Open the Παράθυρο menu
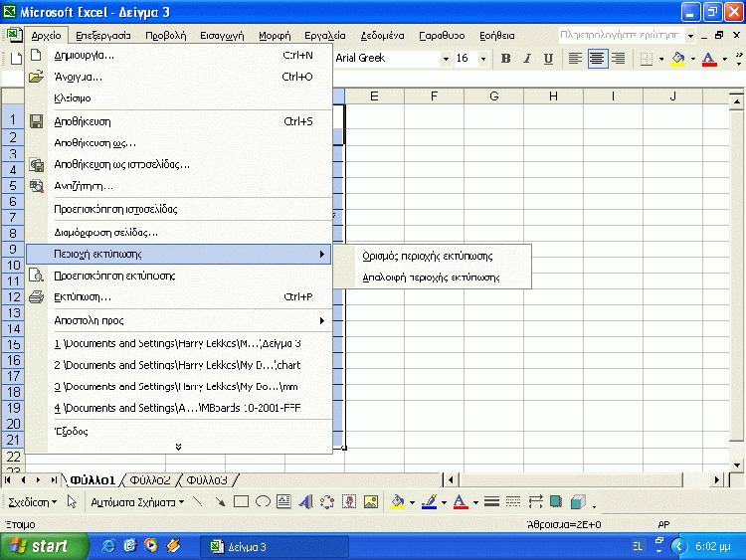The image size is (746, 560). pyautogui.click(x=442, y=35)
